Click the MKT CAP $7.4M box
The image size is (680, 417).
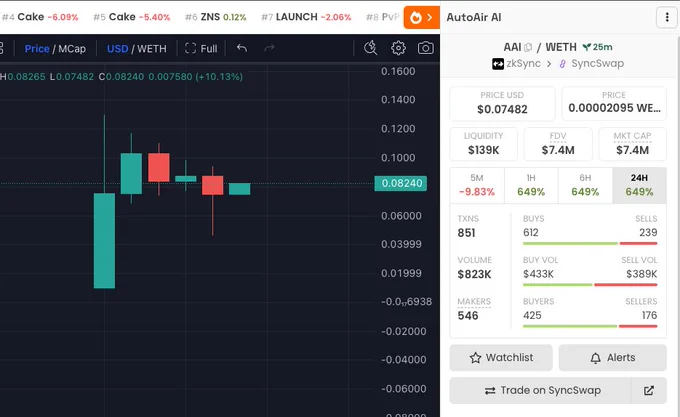632,144
